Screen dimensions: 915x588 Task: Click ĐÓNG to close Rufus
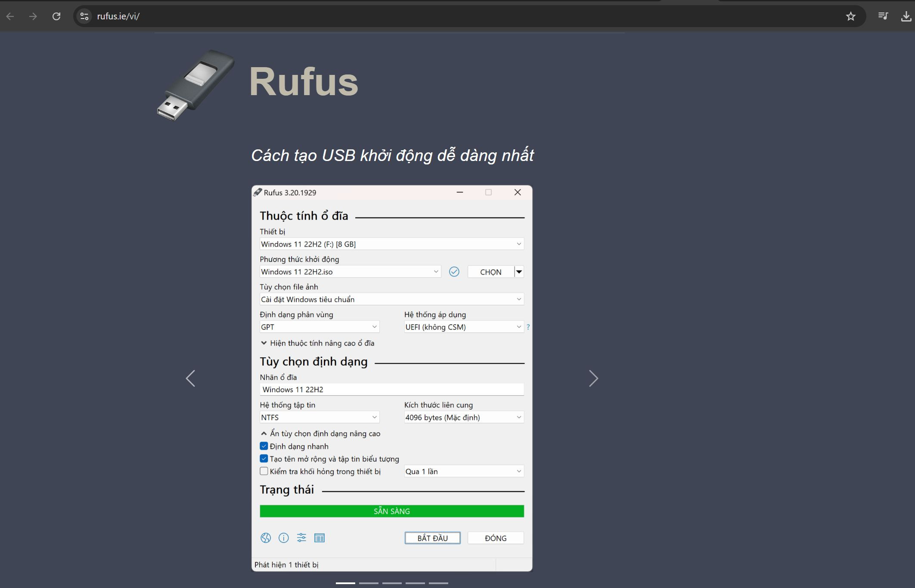[x=496, y=537]
